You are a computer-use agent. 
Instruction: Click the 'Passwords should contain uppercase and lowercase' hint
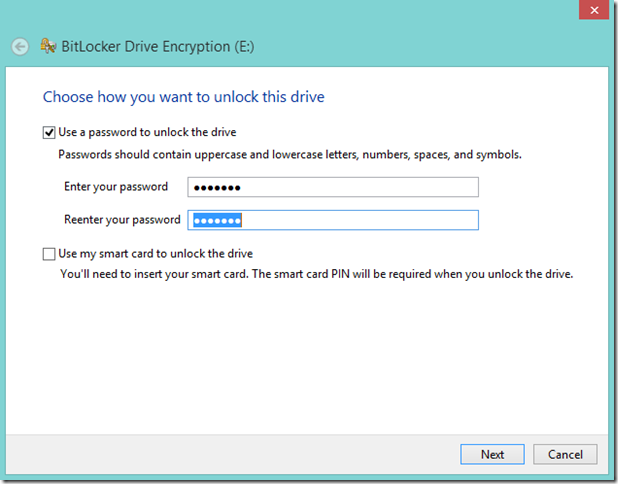click(x=290, y=155)
